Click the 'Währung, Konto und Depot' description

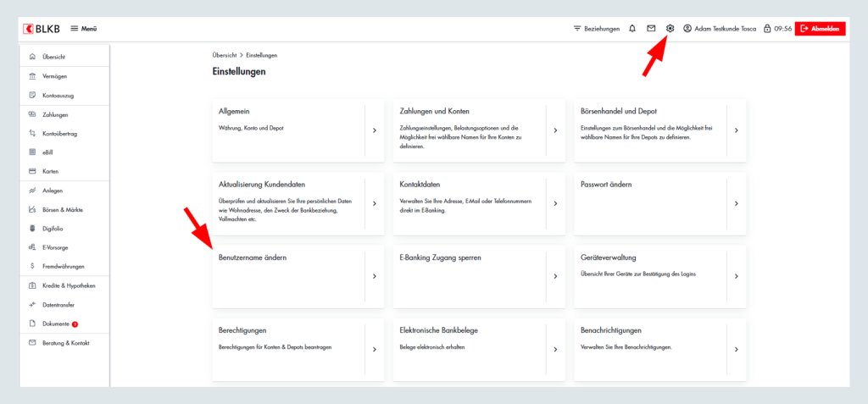(251, 128)
